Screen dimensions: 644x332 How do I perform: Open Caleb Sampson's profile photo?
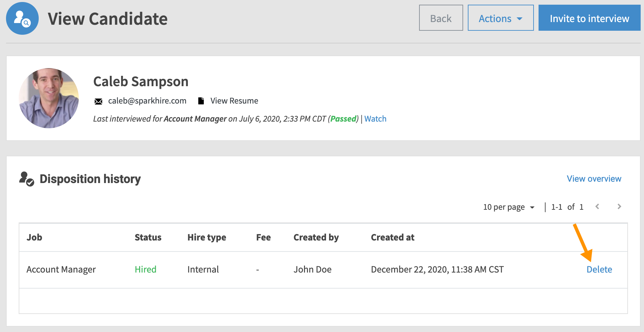pyautogui.click(x=49, y=98)
